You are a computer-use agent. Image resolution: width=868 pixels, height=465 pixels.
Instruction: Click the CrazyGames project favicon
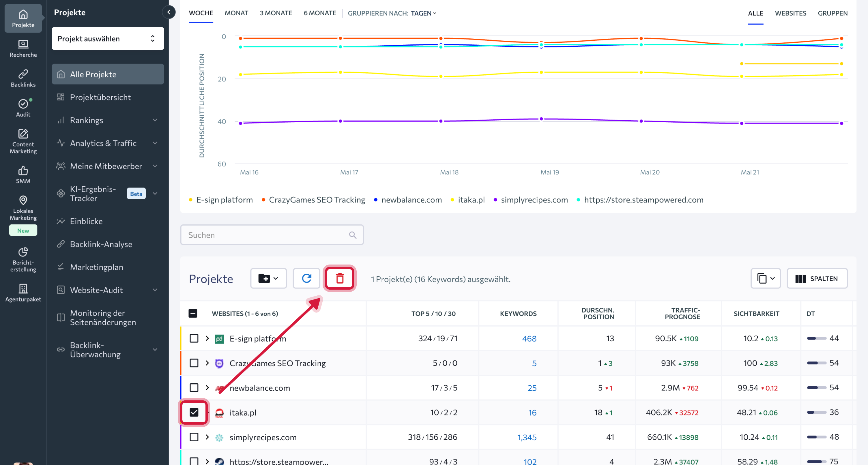[x=219, y=363]
